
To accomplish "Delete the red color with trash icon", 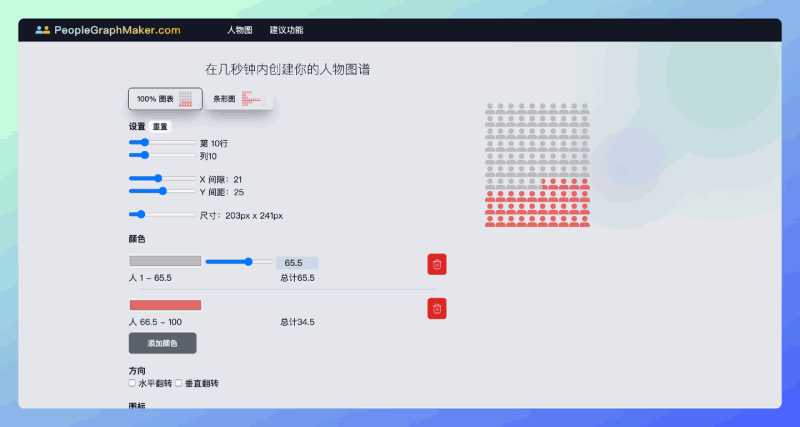I will click(437, 309).
